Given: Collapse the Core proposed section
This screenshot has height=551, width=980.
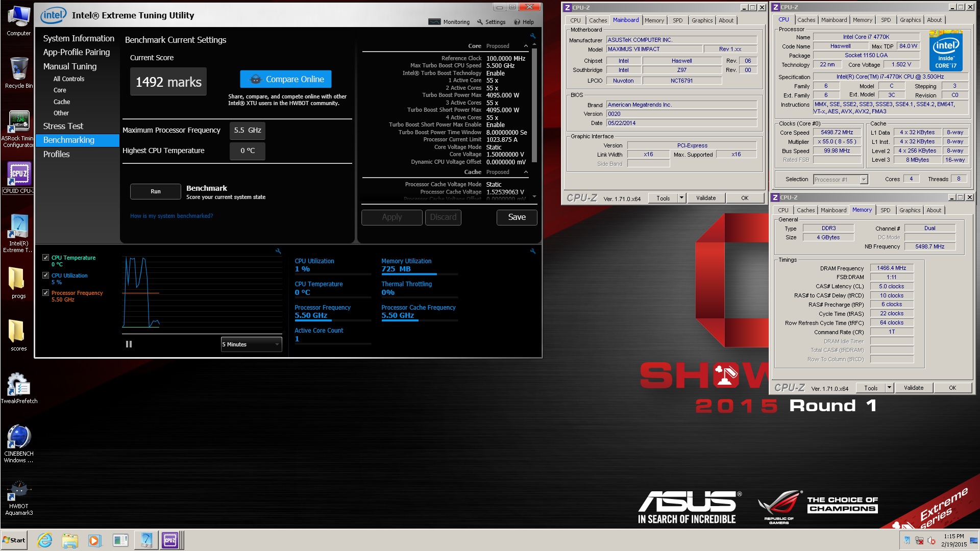Looking at the screenshot, I should 526,46.
